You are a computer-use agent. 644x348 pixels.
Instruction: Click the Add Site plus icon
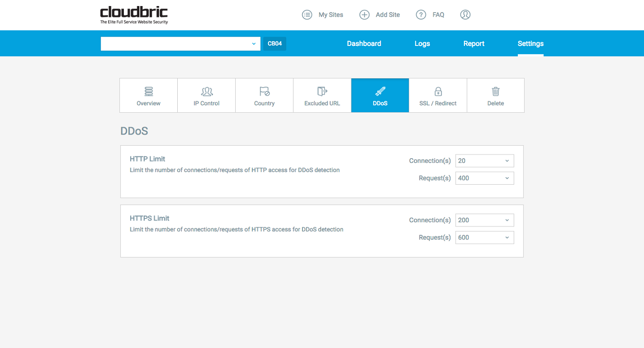pyautogui.click(x=365, y=15)
